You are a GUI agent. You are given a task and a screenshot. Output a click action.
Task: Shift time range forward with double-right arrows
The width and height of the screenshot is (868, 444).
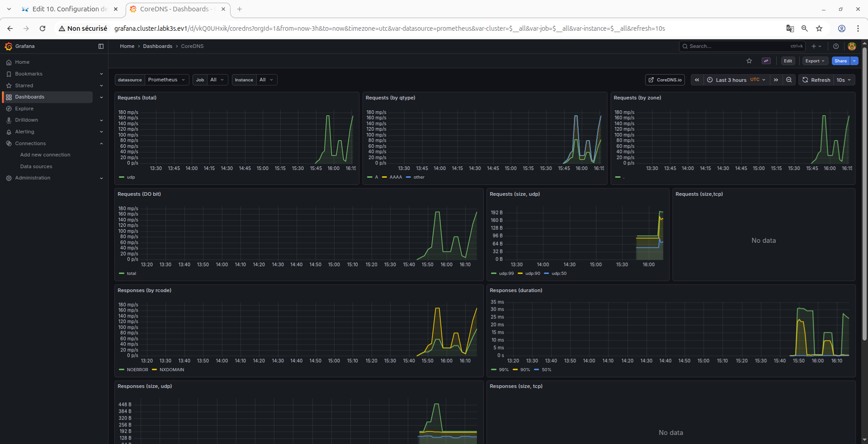[x=776, y=80]
